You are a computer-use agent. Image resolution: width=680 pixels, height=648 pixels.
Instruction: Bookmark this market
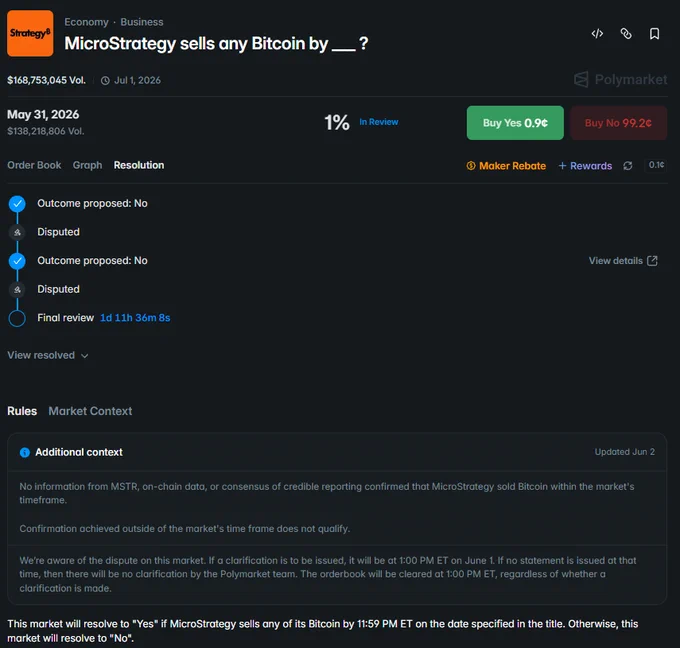tap(654, 33)
